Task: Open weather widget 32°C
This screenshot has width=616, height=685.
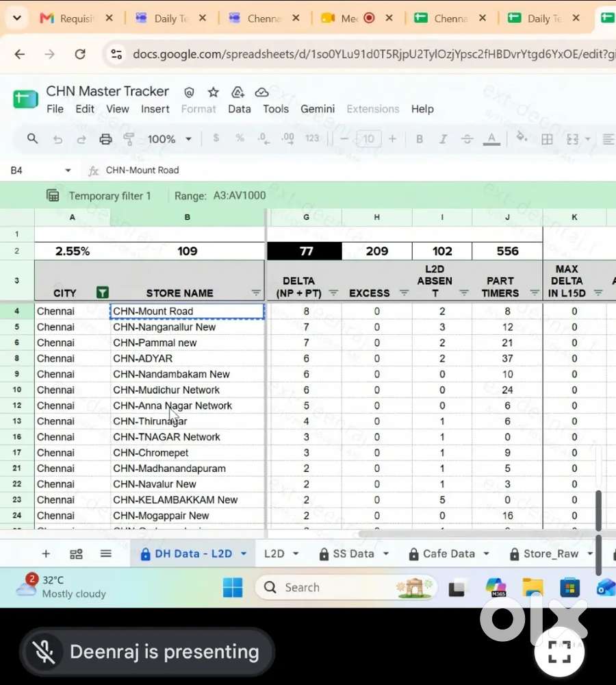Action: (61, 587)
